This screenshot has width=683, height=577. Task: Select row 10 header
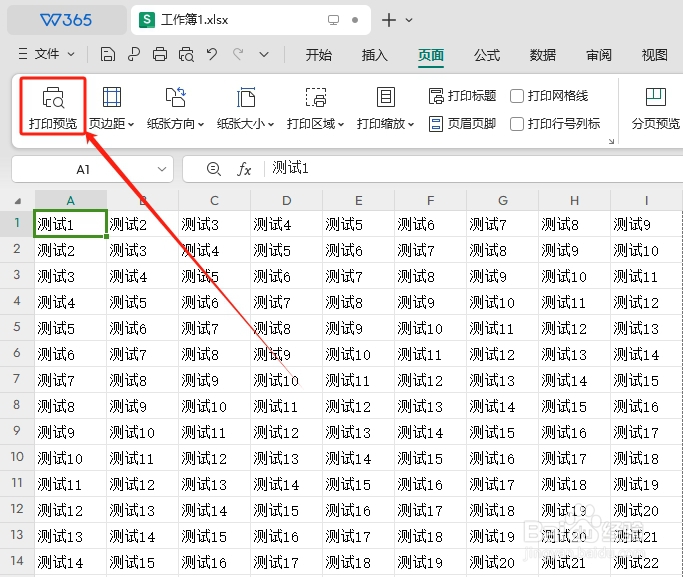click(x=17, y=457)
